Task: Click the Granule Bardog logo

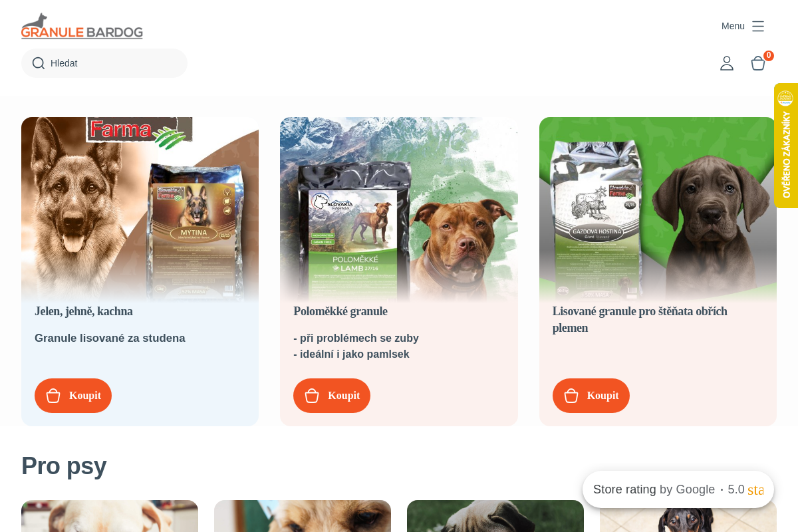Action: tap(82, 26)
